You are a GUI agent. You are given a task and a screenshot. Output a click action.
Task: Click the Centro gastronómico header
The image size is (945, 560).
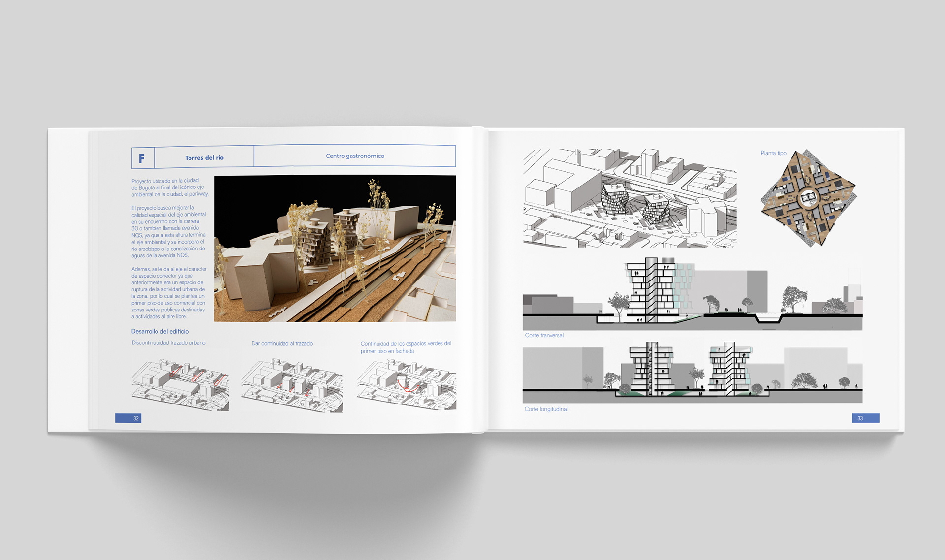(x=355, y=156)
